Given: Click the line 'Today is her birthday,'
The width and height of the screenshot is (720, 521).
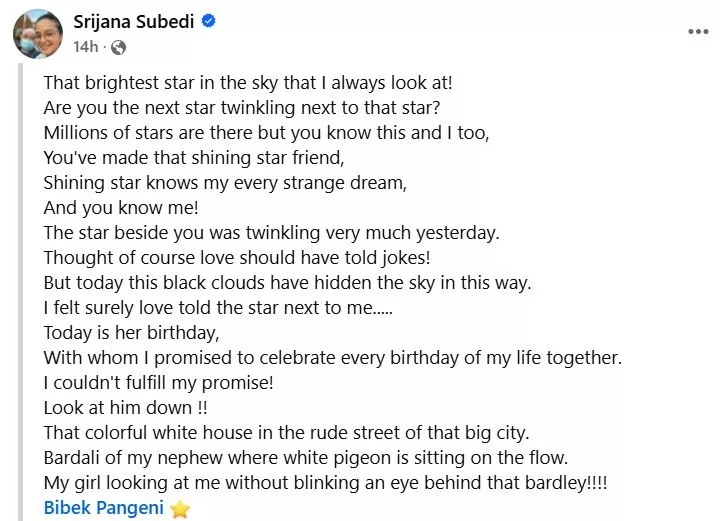Looking at the screenshot, I should (131, 332).
